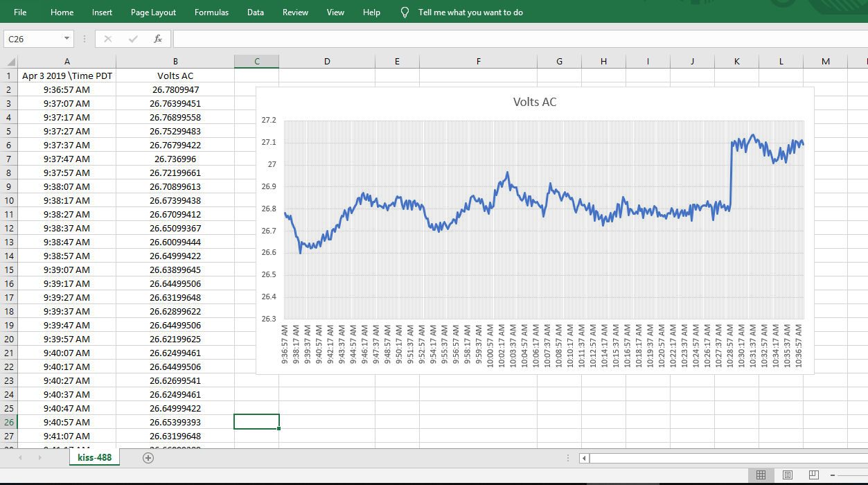The width and height of the screenshot is (868, 485).
Task: Click 'Tell me what you want to do' box
Action: [470, 12]
